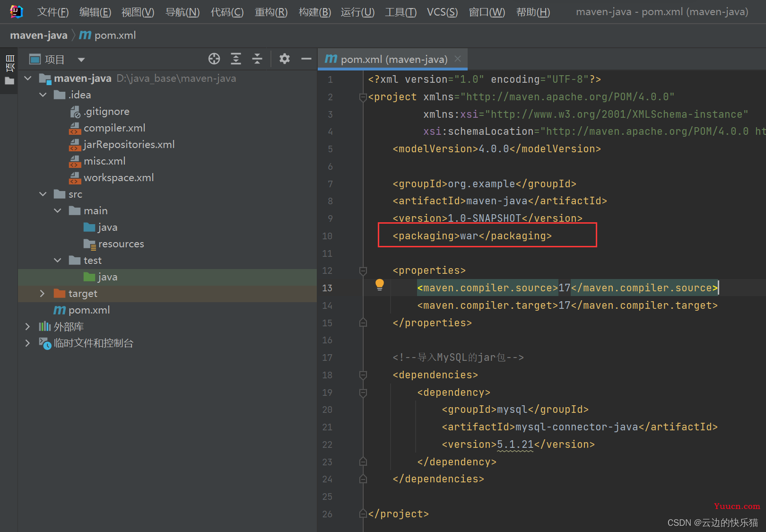Expand the 外部库 node

pos(27,326)
